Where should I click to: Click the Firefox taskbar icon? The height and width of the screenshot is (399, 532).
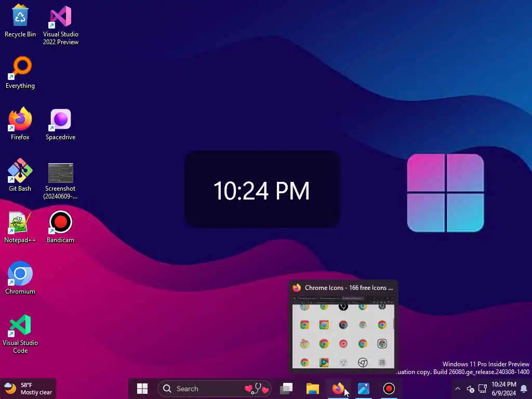click(338, 389)
